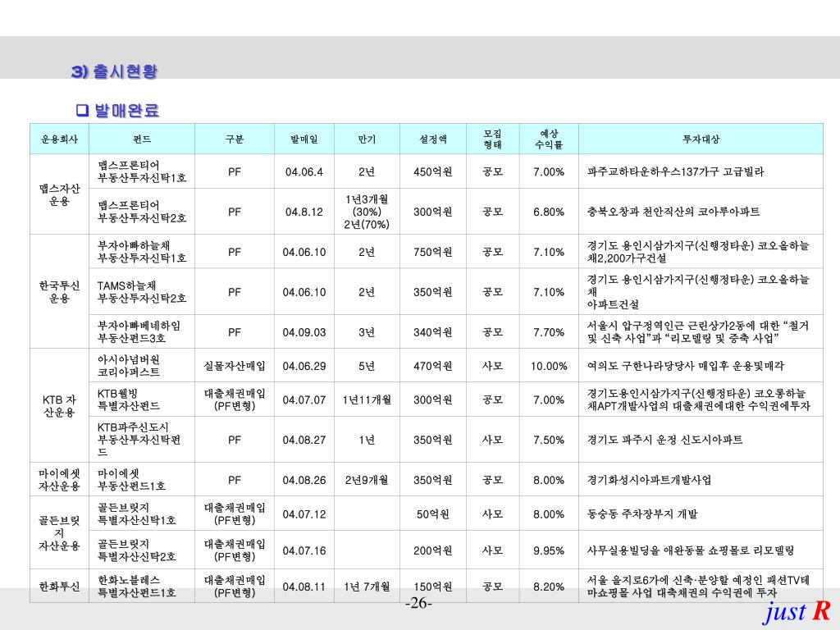
Task: Click fund 'KTB파주신도시 부동산투자신탁펀드'
Action: (x=139, y=440)
